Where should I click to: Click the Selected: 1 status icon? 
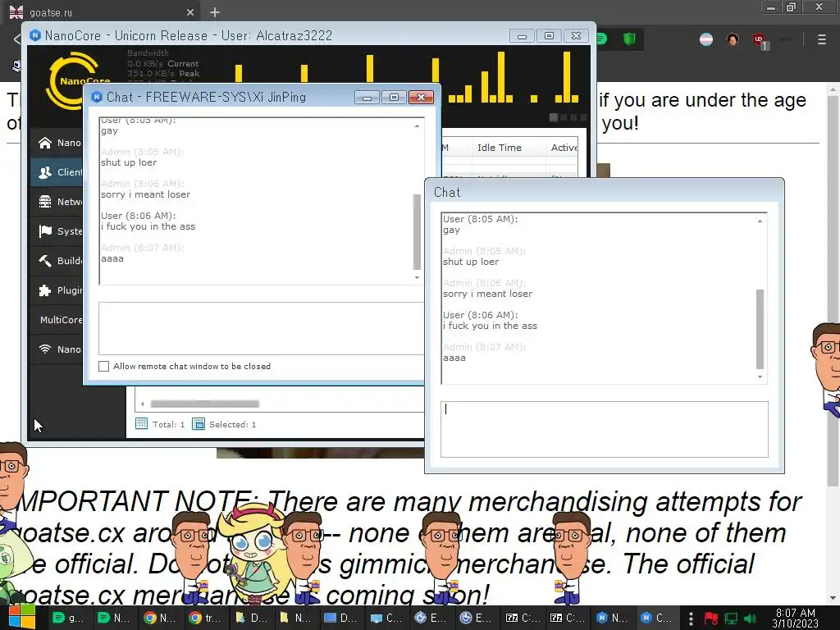pos(199,424)
